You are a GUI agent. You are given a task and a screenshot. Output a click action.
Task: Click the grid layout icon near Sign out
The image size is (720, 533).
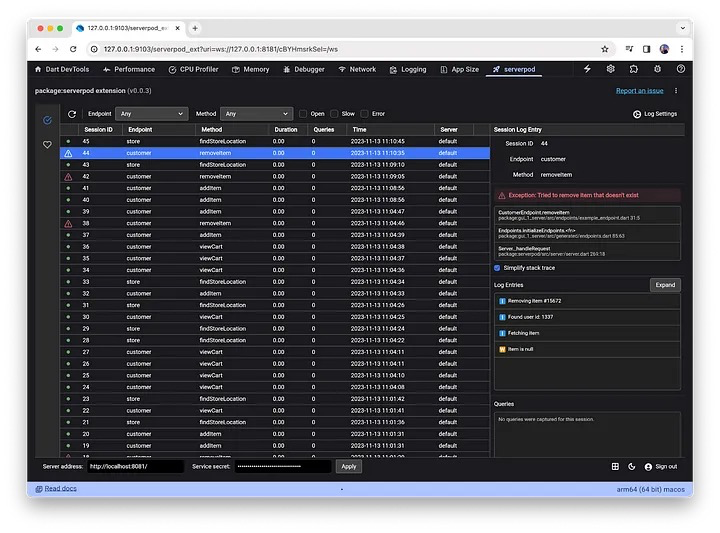pos(615,466)
